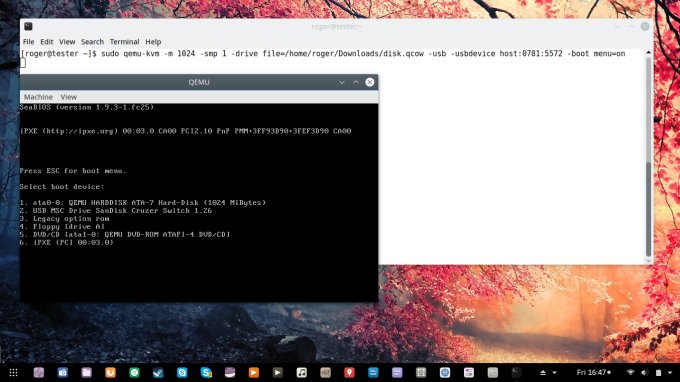Viewport: 680px width, 382px height.
Task: Click the 'Press ESC for boot menu.' line
Action: point(73,171)
